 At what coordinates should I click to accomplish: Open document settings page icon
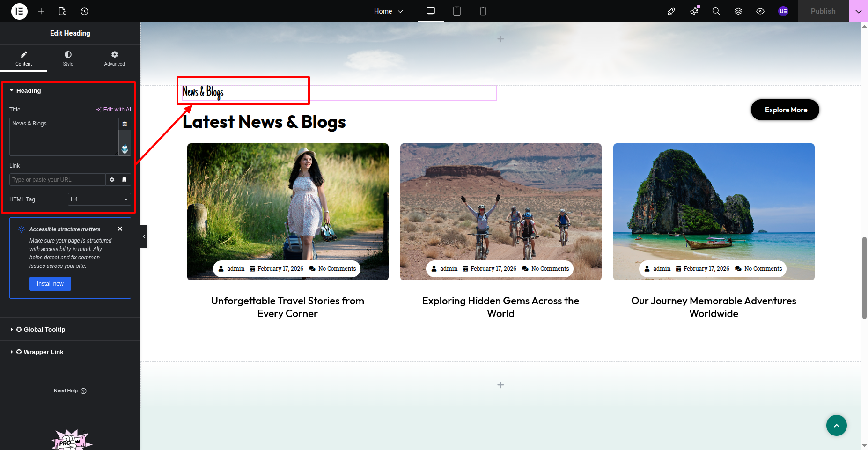[63, 11]
